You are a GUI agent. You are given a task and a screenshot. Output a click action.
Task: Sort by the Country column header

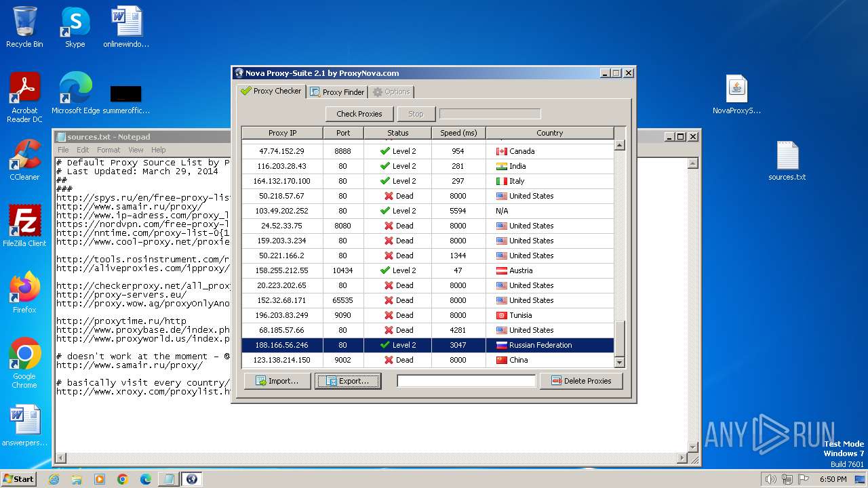pos(549,133)
